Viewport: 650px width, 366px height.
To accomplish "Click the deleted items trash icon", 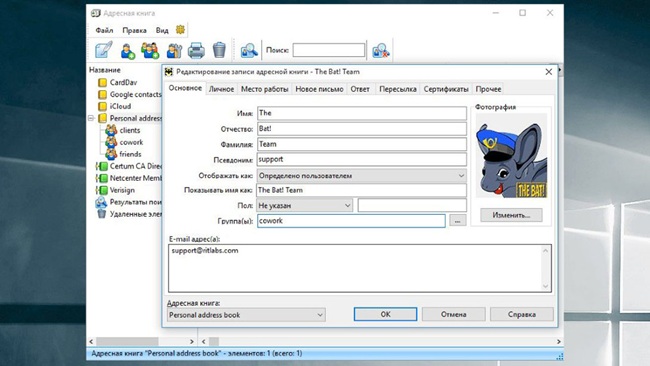I will [x=102, y=214].
